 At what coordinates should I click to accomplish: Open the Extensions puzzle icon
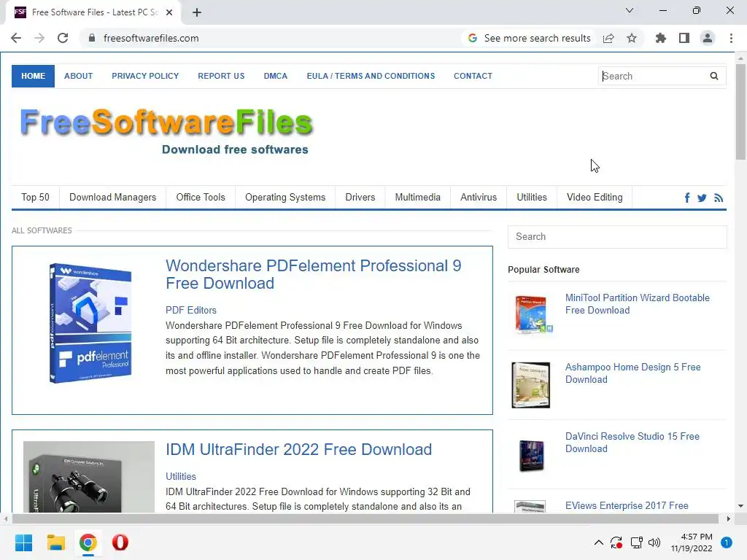(660, 38)
